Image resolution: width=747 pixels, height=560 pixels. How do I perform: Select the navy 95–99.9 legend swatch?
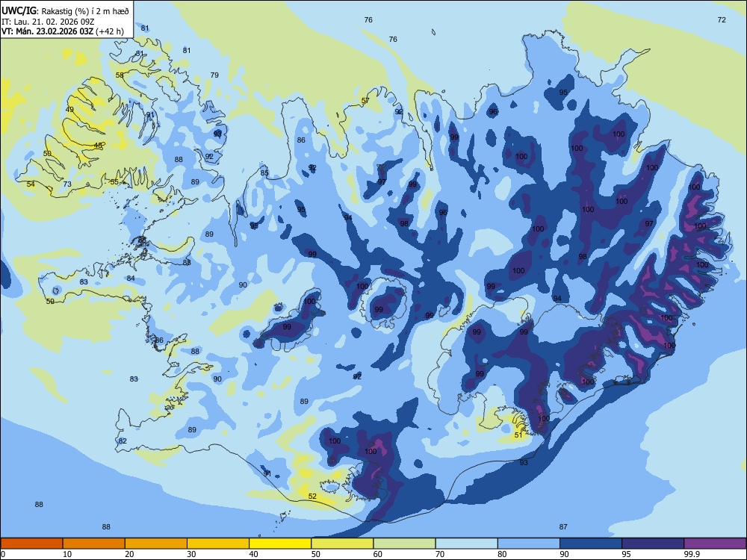click(x=653, y=544)
